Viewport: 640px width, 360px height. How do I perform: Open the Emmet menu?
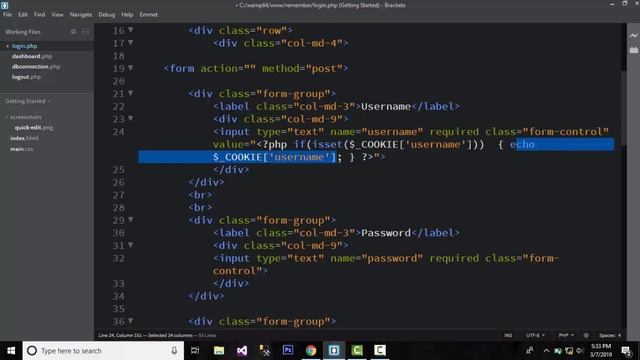point(149,14)
